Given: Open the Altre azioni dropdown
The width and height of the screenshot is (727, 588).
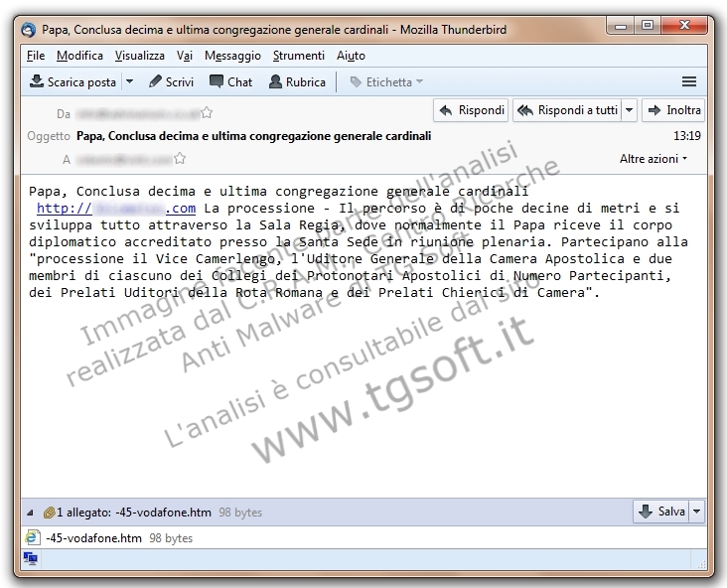Looking at the screenshot, I should tap(654, 159).
